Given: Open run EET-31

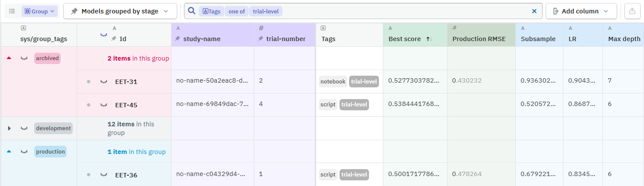Looking at the screenshot, I should click(x=126, y=81).
